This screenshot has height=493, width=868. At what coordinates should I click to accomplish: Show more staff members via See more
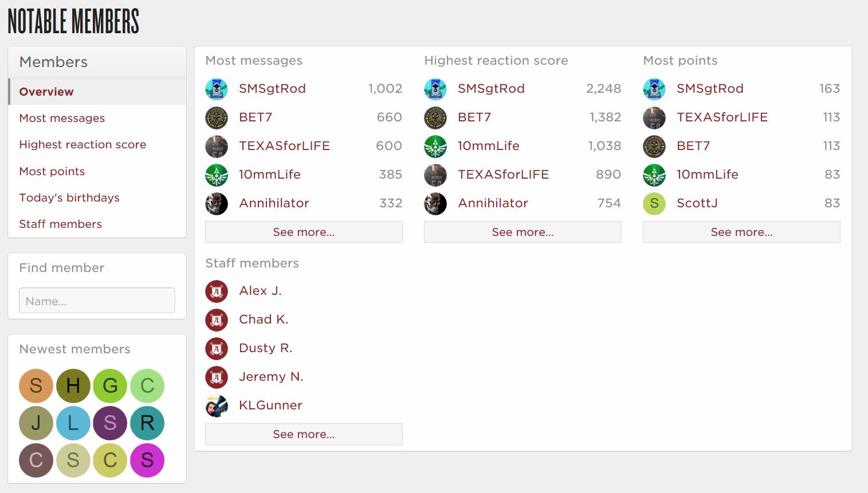304,434
